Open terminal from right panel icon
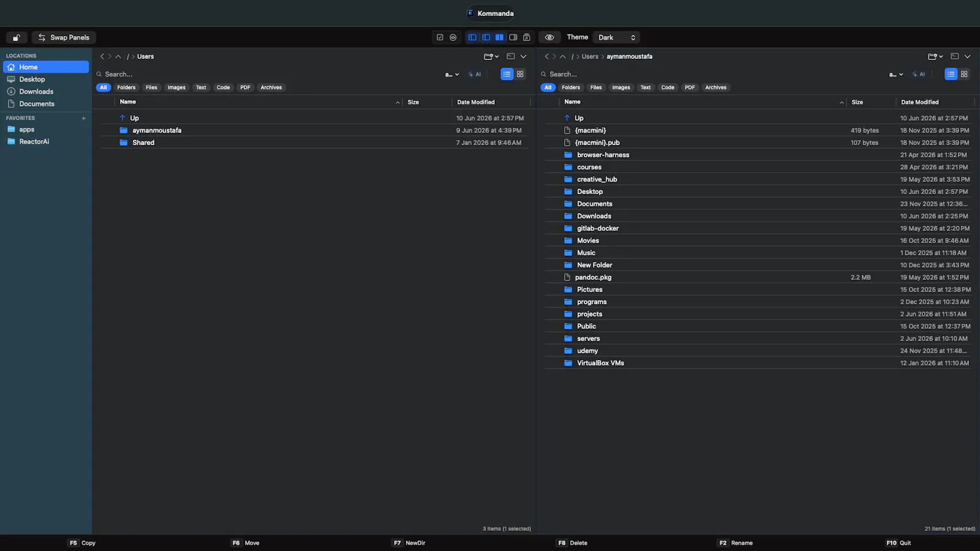This screenshot has height=551, width=980. [x=955, y=56]
